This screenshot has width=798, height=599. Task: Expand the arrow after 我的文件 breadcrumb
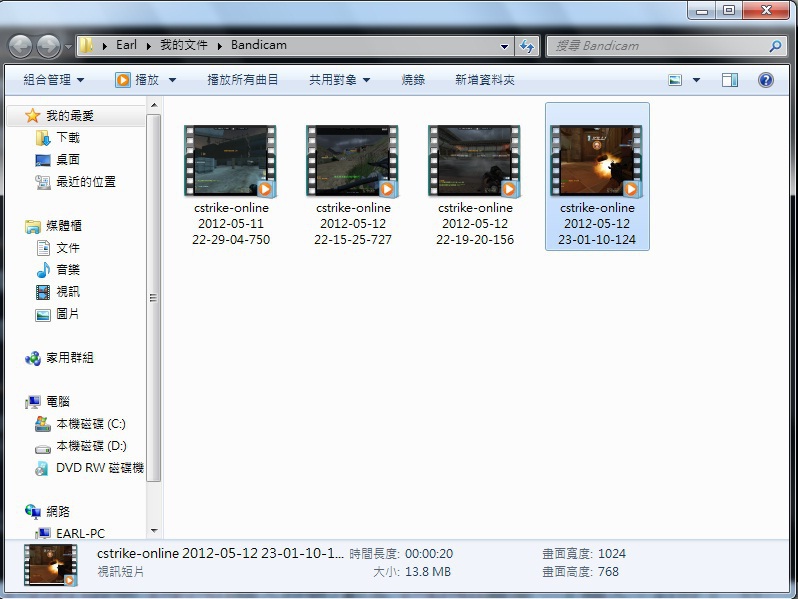click(220, 46)
